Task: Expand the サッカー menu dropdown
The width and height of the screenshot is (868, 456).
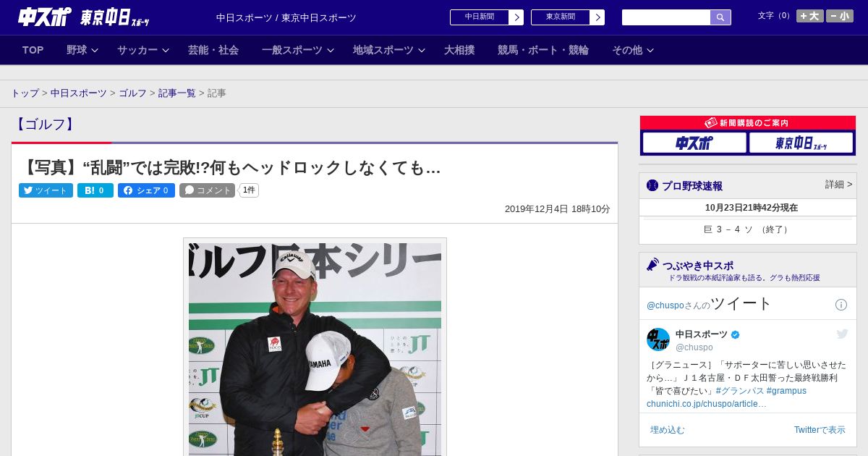Action: (x=143, y=50)
